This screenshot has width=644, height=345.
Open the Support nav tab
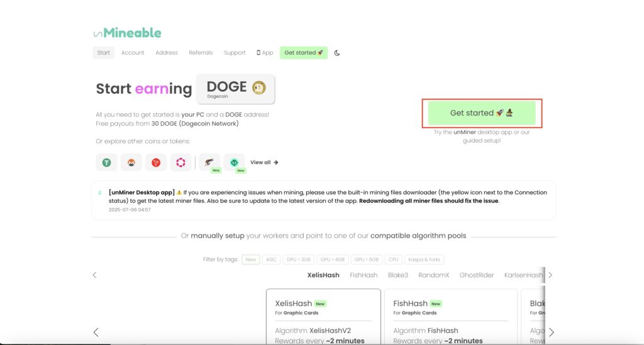235,53
